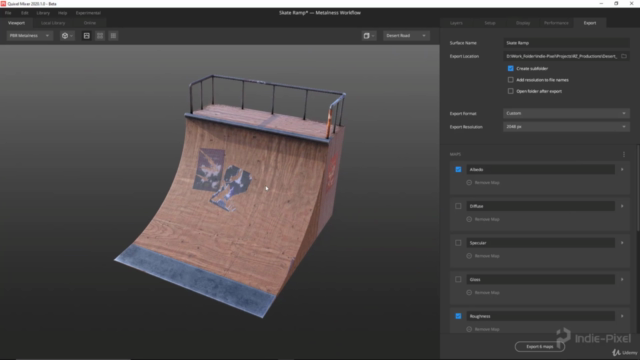Switch to the Local Library tab
Viewport: 640px width, 360px height.
(x=53, y=23)
